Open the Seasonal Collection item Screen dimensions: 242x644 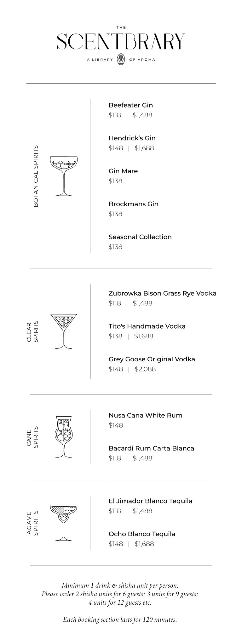click(x=140, y=237)
